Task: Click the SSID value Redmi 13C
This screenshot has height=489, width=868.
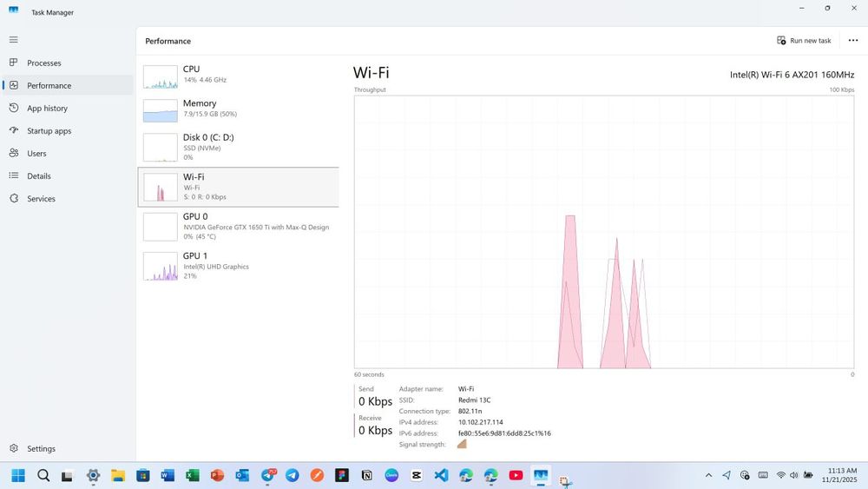Action: click(x=475, y=400)
